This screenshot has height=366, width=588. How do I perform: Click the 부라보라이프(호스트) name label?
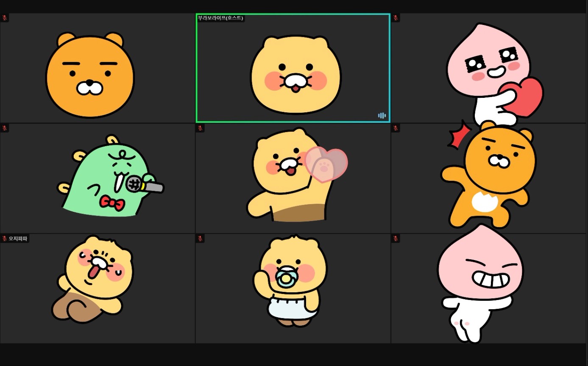point(221,18)
